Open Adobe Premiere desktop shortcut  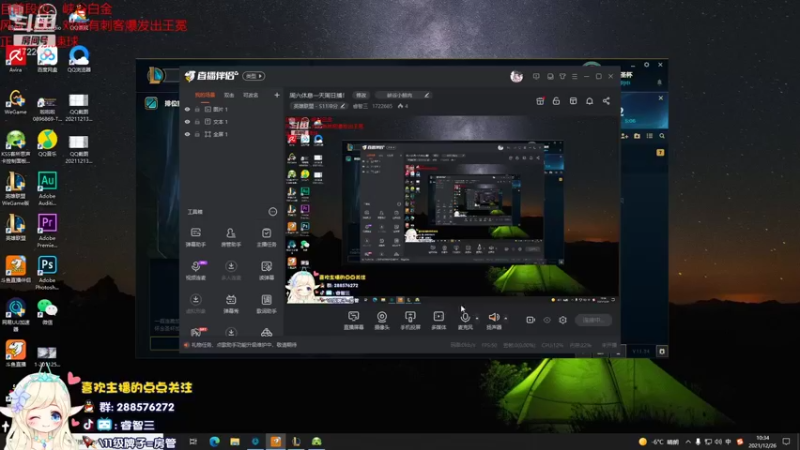47,231
